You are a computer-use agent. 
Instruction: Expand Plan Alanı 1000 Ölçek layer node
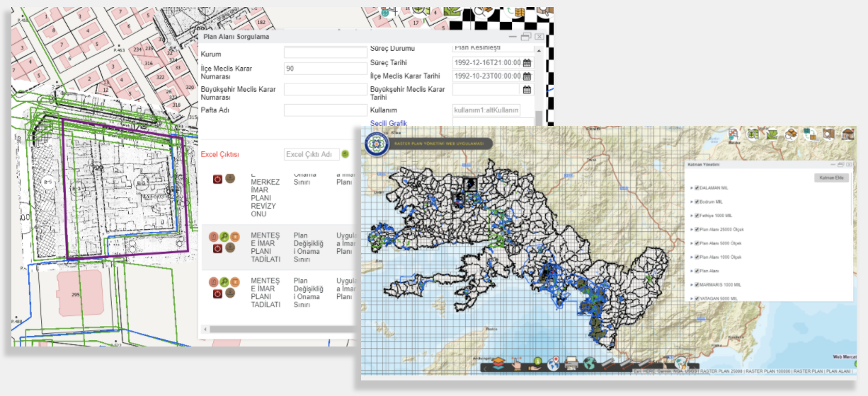coord(692,257)
